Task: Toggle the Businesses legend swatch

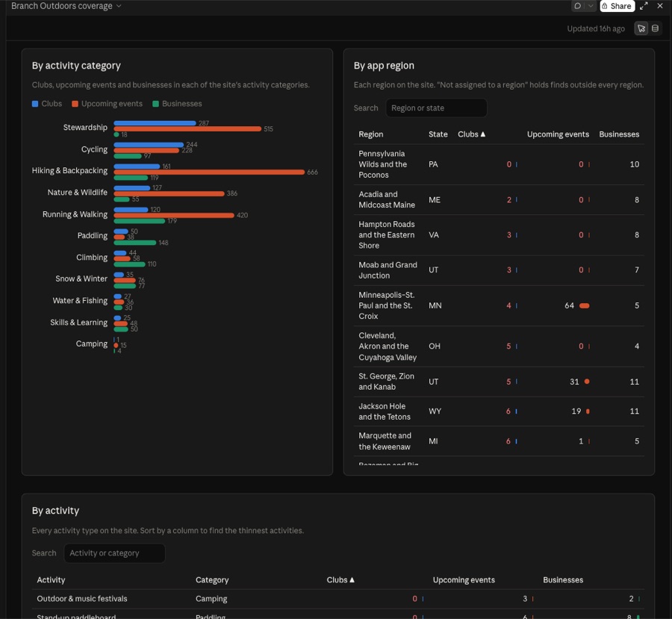Action: (x=155, y=104)
